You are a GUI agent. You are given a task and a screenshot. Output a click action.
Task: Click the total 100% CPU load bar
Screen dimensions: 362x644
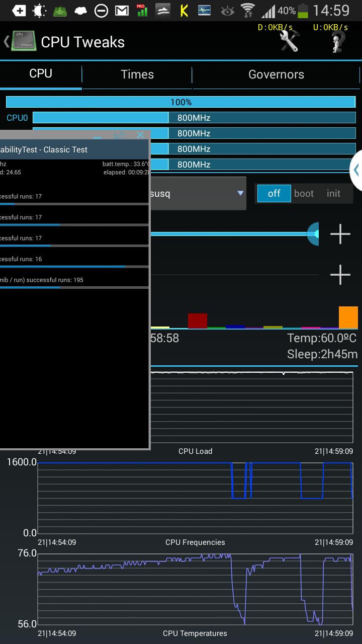(180, 102)
